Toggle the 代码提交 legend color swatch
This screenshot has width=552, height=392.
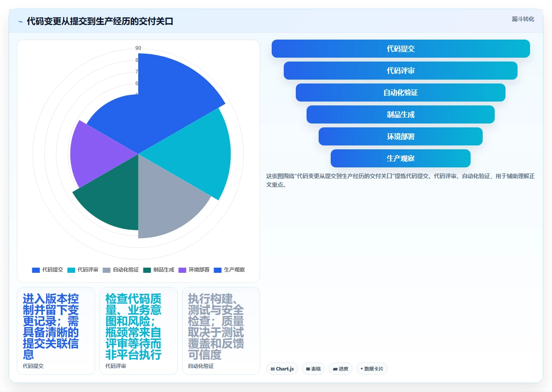tap(36, 270)
